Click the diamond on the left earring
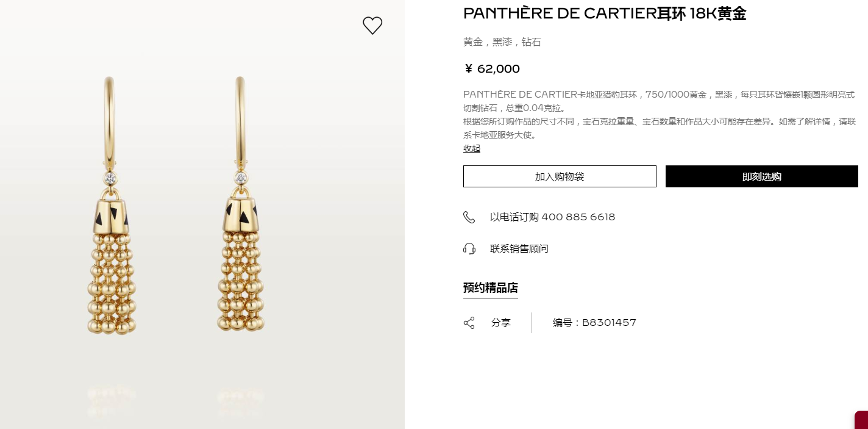Screen dimensions: 868x429 [110, 178]
